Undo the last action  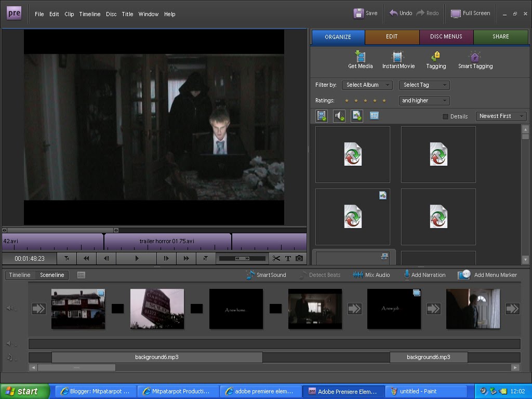tap(401, 13)
